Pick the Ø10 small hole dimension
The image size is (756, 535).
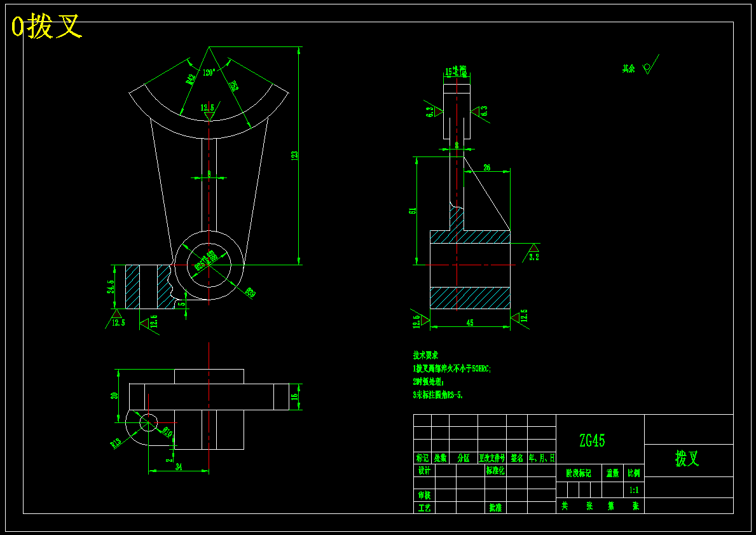[167, 432]
